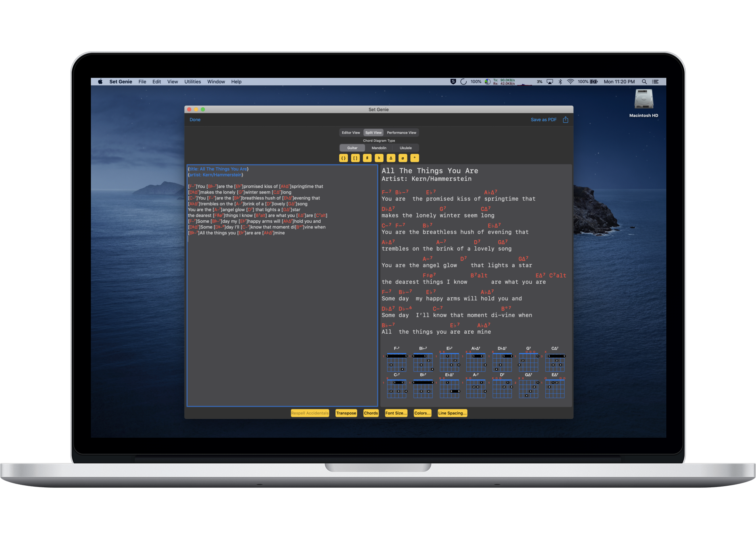This screenshot has width=756, height=539.
Task: Click the battery status icon
Action: [x=594, y=82]
